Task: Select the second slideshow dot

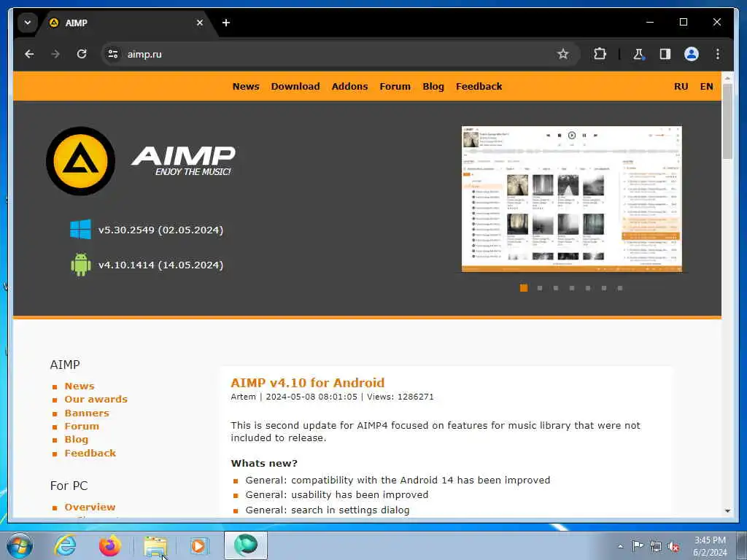Action: (x=540, y=288)
